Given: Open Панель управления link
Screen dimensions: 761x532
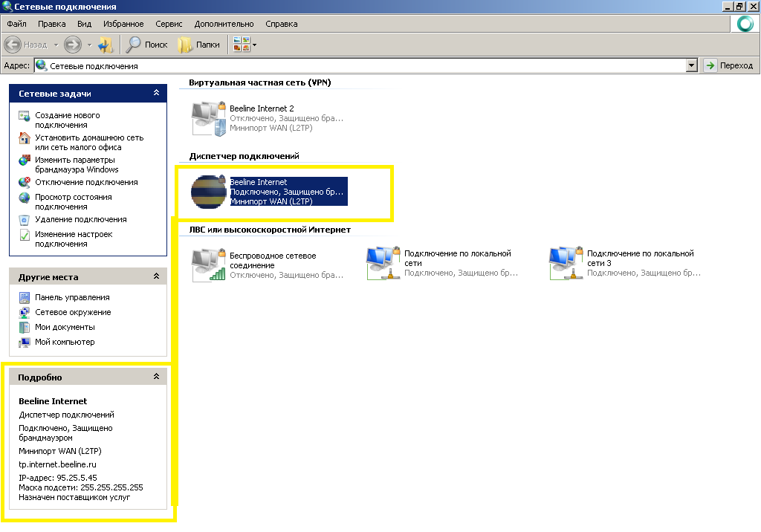Looking at the screenshot, I should coord(72,297).
